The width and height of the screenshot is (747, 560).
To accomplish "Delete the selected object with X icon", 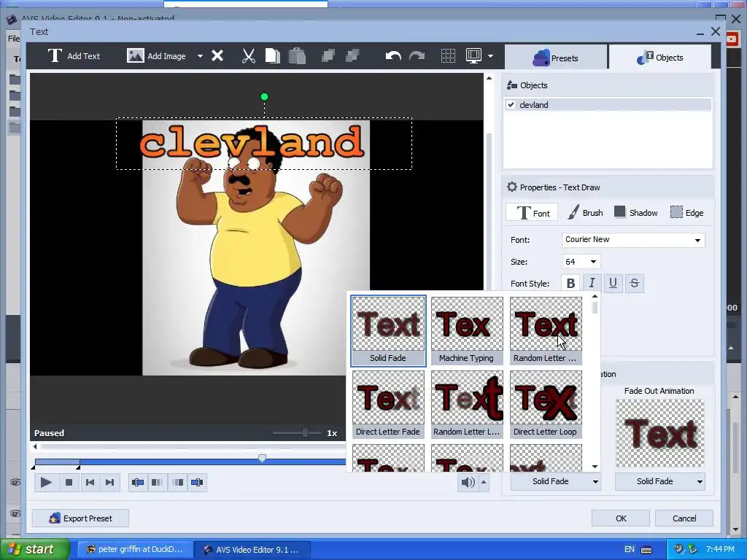I will (217, 56).
